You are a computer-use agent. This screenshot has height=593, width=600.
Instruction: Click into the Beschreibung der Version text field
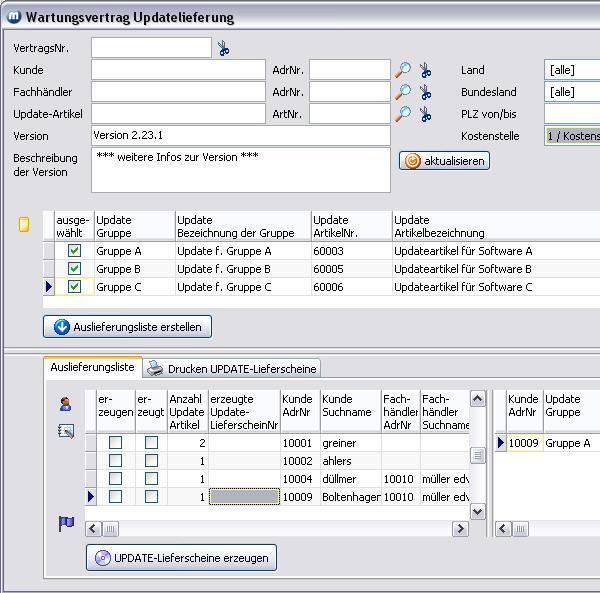[240, 170]
